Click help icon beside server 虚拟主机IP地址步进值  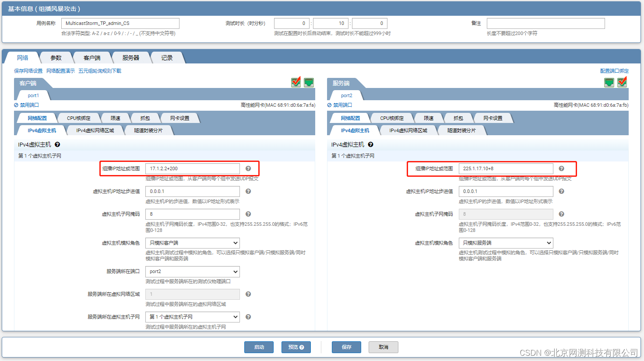[562, 191]
